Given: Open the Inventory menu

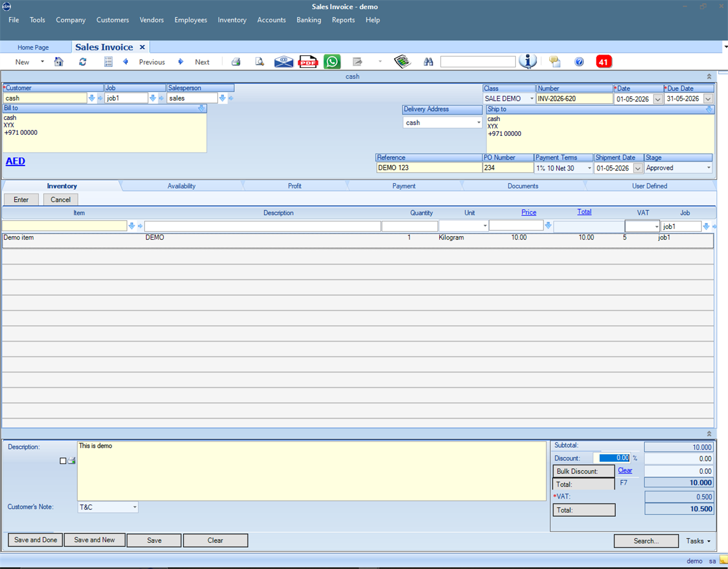Looking at the screenshot, I should [232, 20].
